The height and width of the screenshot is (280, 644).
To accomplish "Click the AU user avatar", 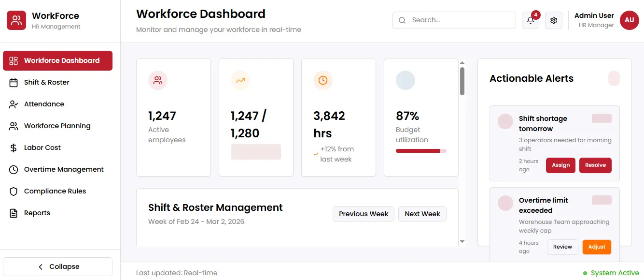I will click(x=629, y=20).
